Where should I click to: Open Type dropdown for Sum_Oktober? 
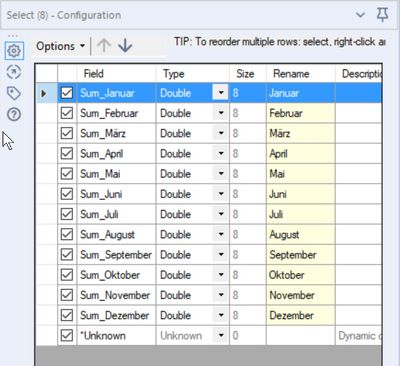pos(220,275)
